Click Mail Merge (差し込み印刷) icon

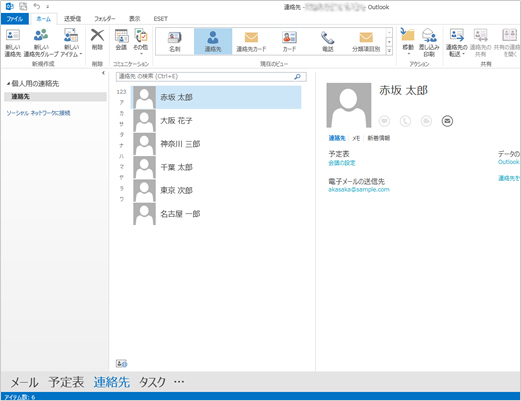click(x=429, y=36)
